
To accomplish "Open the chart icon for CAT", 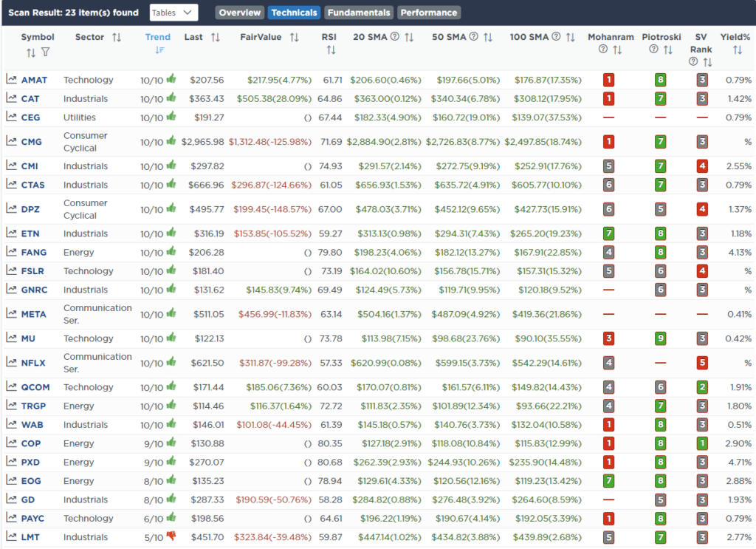I will click(11, 98).
